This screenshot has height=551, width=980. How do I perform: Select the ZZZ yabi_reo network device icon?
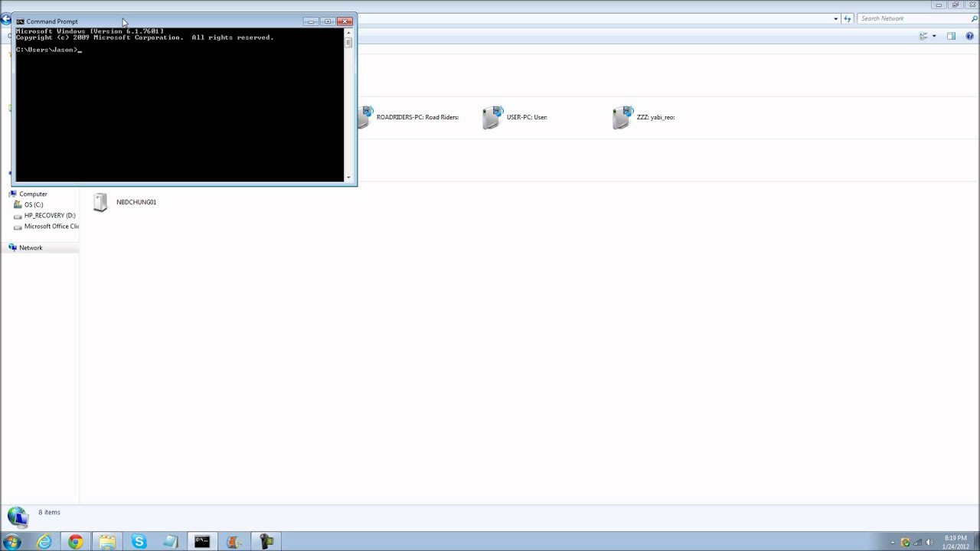point(622,117)
